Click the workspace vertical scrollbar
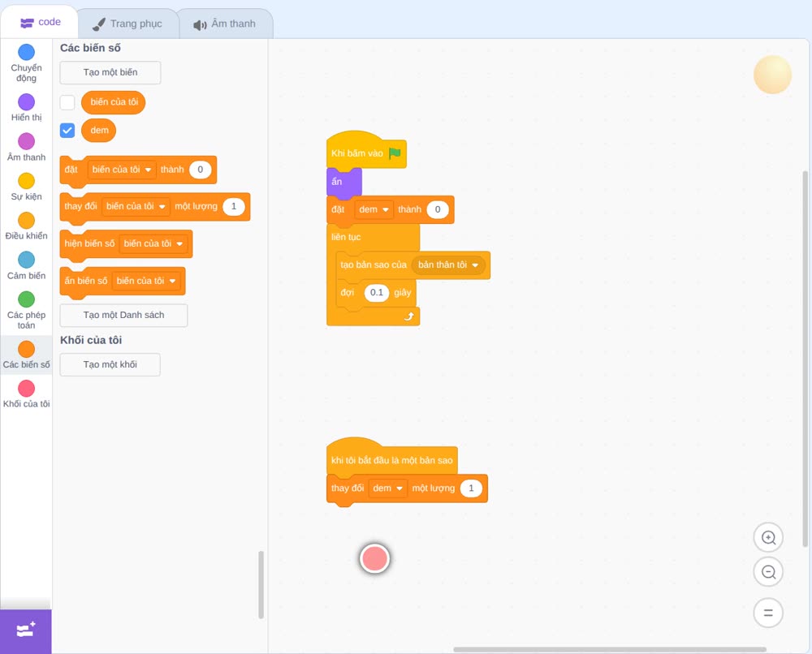Image resolution: width=812 pixels, height=654 pixels. point(805,359)
